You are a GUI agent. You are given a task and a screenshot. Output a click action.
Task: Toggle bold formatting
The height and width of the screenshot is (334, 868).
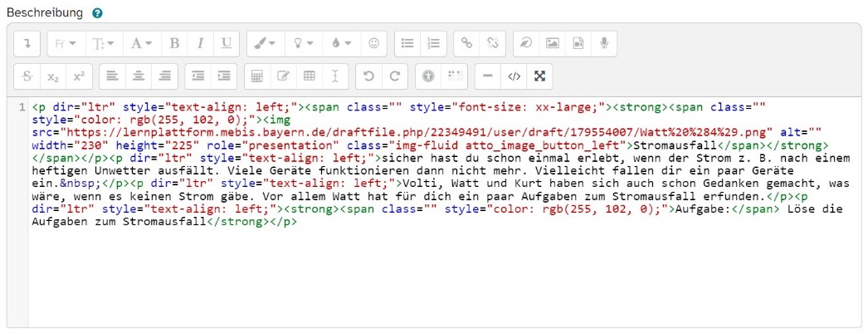174,43
